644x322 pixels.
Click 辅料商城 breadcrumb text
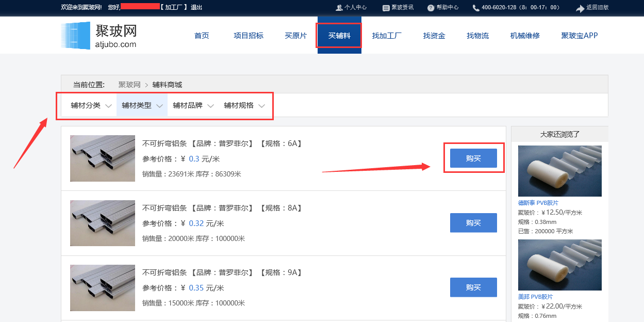point(167,85)
